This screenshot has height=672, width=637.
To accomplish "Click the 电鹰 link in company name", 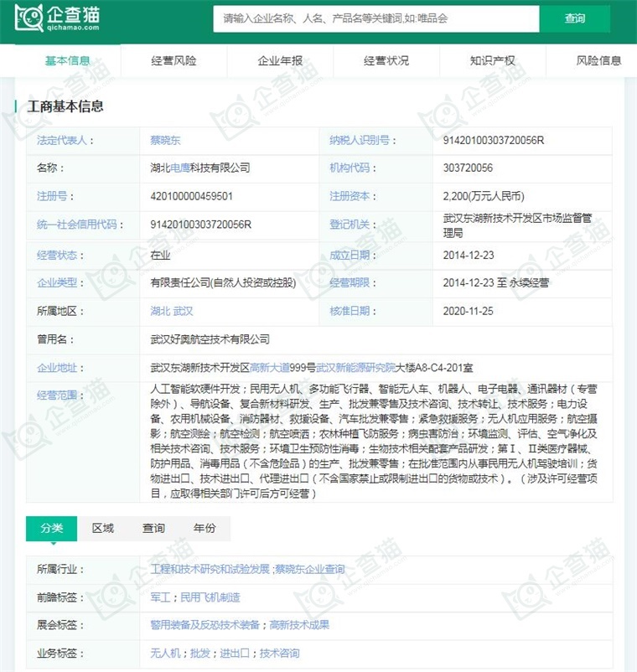I will point(180,168).
